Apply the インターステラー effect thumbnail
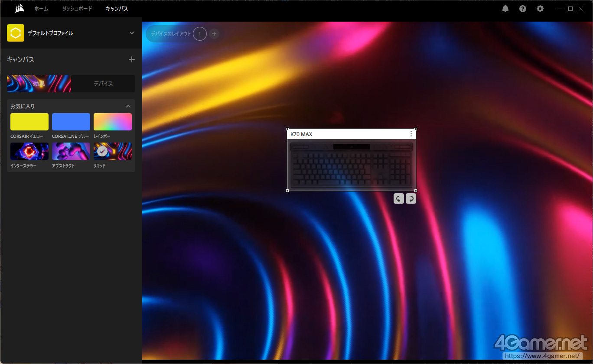The height and width of the screenshot is (364, 593). click(x=29, y=151)
